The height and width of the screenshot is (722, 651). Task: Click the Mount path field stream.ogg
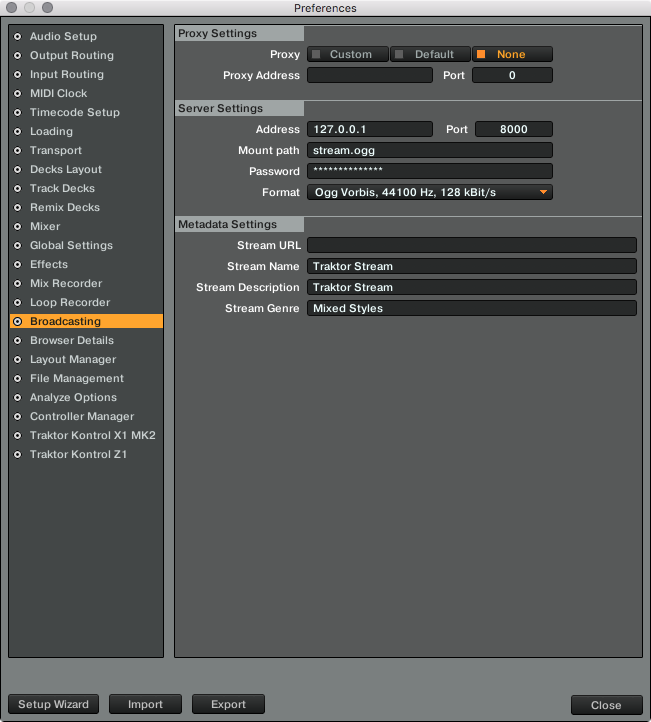(x=430, y=150)
